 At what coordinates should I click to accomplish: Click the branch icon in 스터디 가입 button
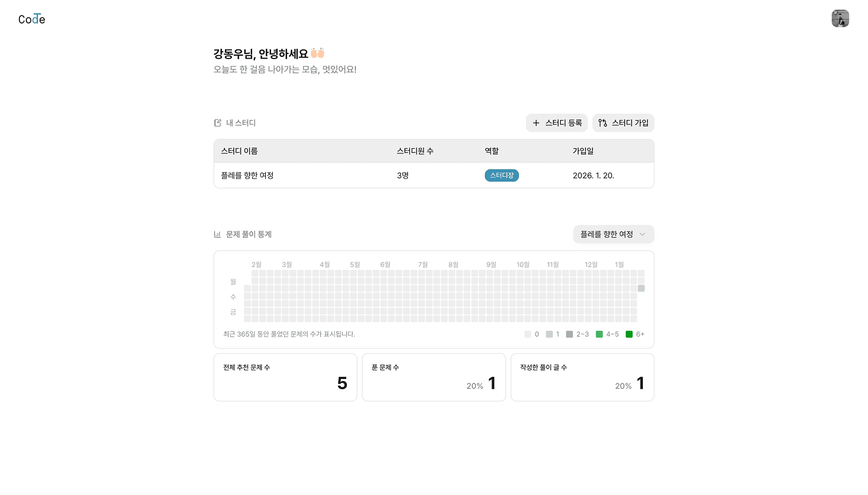[602, 123]
